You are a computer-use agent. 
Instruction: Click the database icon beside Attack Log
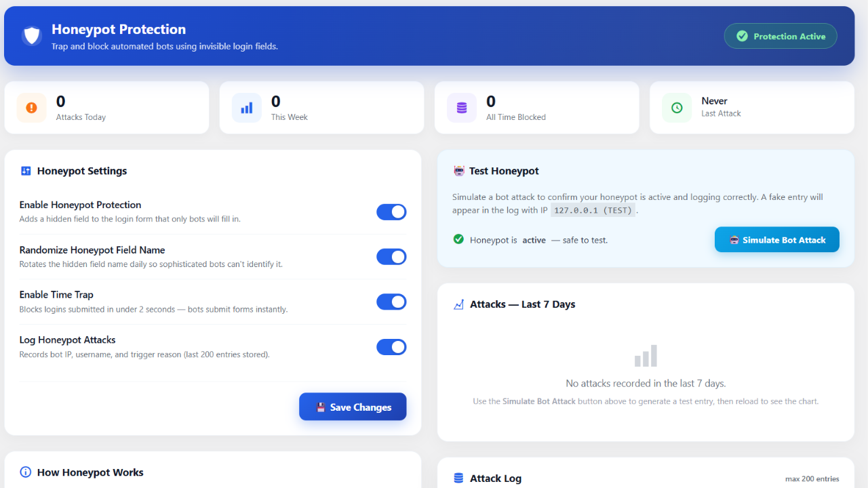pyautogui.click(x=458, y=479)
